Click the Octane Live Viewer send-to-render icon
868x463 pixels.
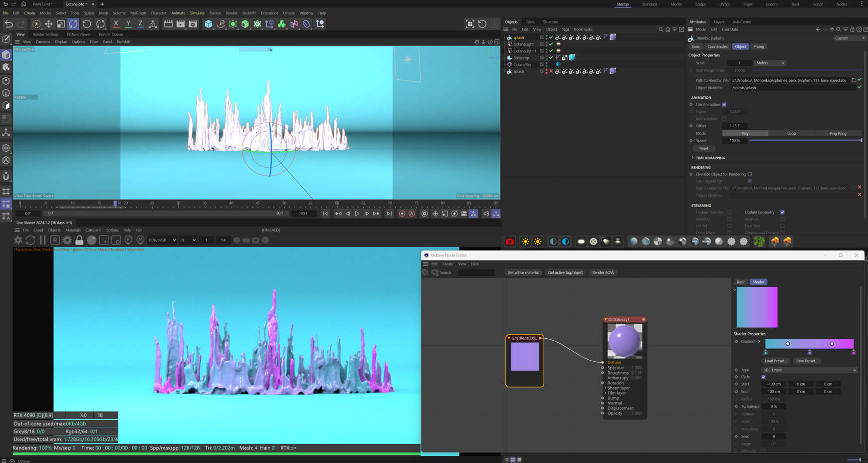pyautogui.click(x=18, y=240)
